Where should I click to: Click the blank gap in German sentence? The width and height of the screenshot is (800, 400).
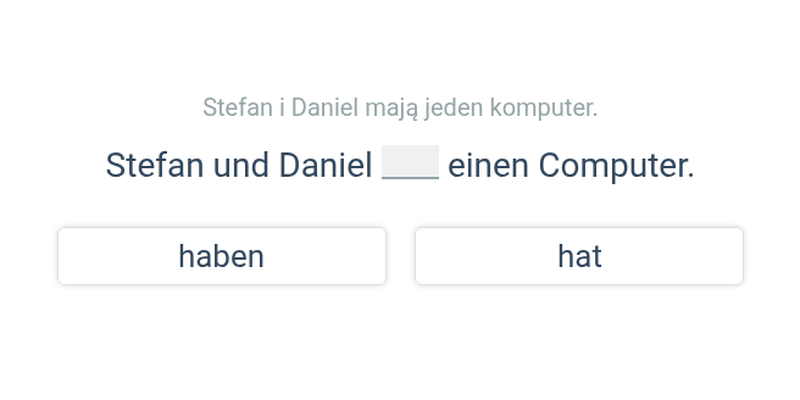point(410,162)
